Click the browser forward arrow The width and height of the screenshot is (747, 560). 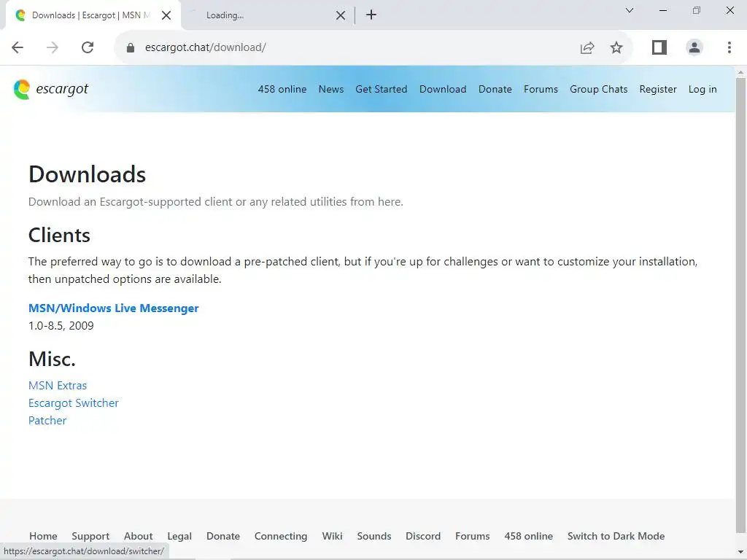[x=53, y=47]
